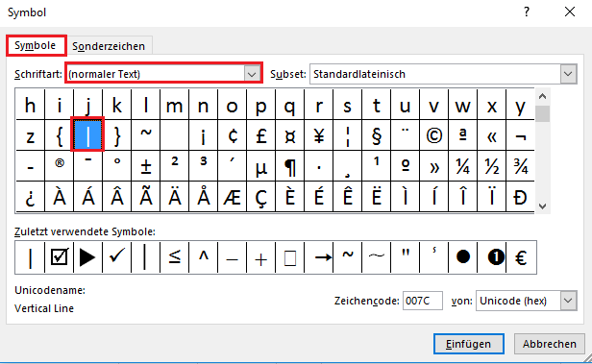Pick the superscript two ² symbol
This screenshot has width=592, height=364.
(x=175, y=166)
